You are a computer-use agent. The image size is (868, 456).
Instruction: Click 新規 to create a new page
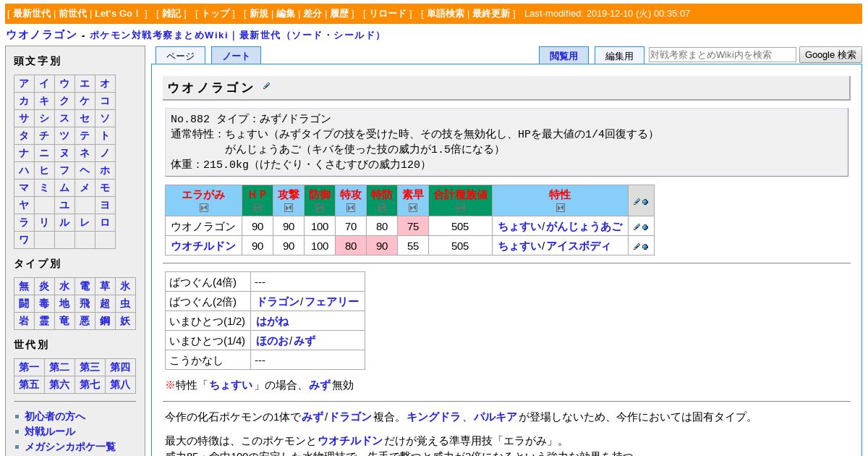259,14
